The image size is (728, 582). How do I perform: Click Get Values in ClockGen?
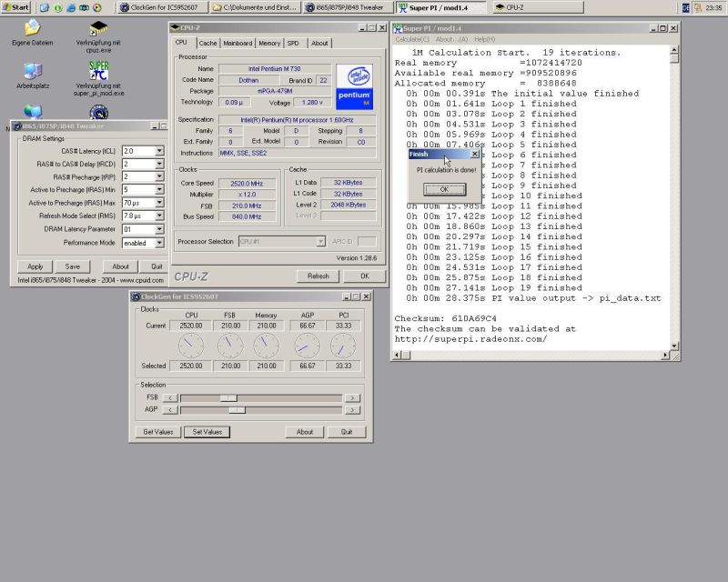[x=157, y=432]
